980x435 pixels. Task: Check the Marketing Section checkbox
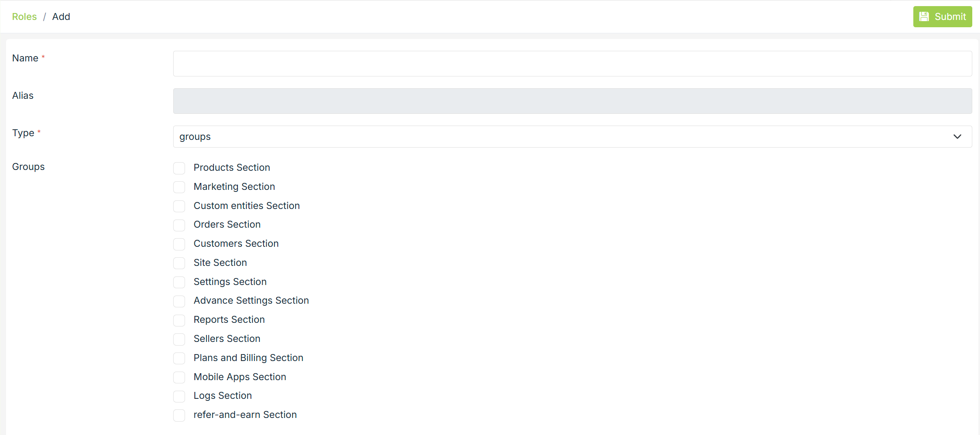pyautogui.click(x=179, y=187)
